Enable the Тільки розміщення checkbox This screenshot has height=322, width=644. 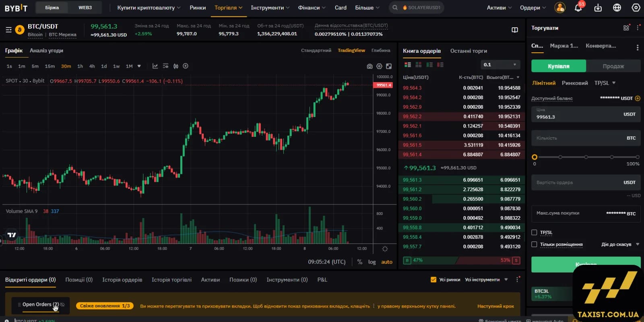(534, 244)
